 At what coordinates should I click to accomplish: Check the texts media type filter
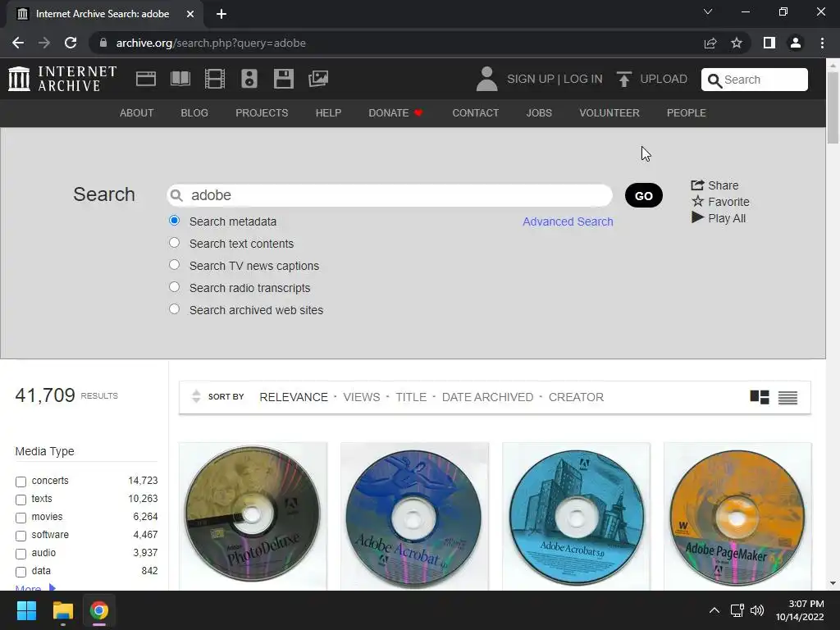point(21,500)
